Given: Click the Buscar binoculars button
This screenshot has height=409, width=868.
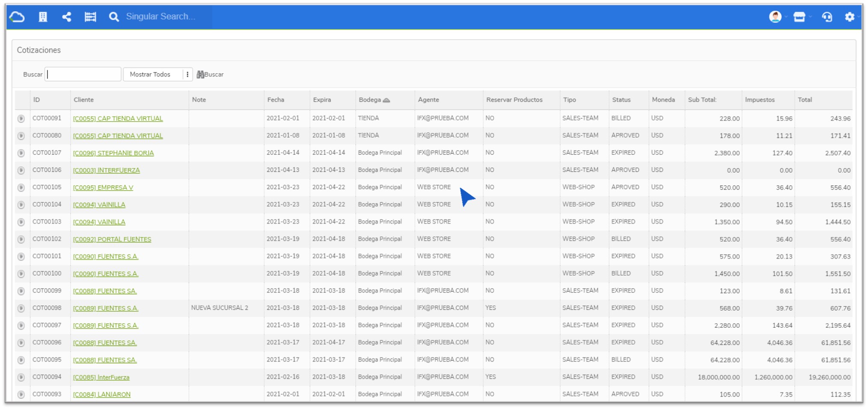Looking at the screenshot, I should pyautogui.click(x=210, y=74).
